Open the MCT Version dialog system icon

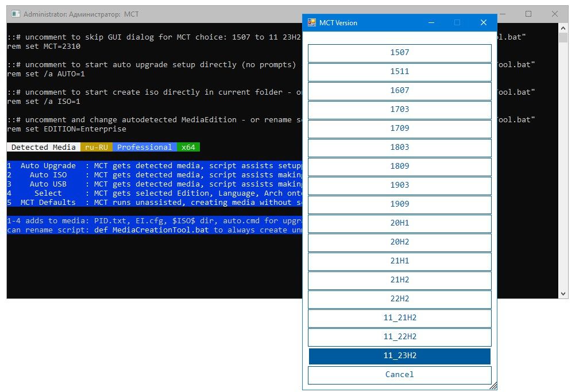coord(311,22)
